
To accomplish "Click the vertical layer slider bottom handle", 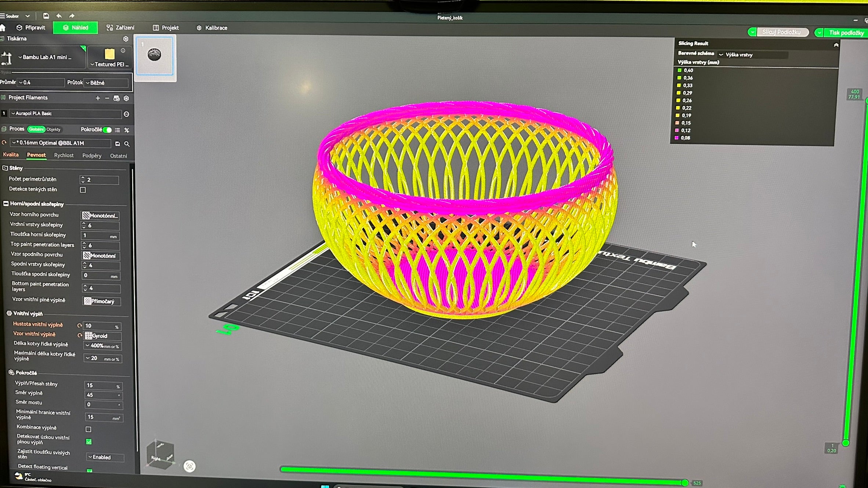I will (x=845, y=443).
